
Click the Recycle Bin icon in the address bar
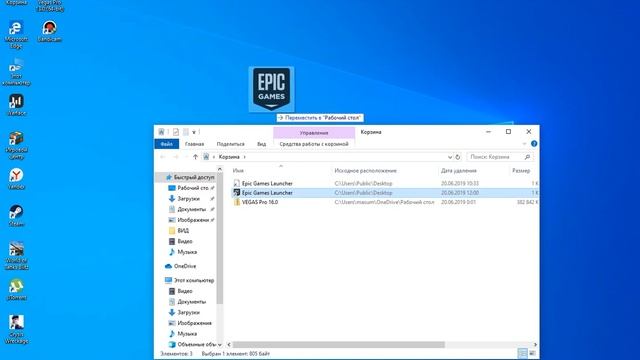pos(206,157)
